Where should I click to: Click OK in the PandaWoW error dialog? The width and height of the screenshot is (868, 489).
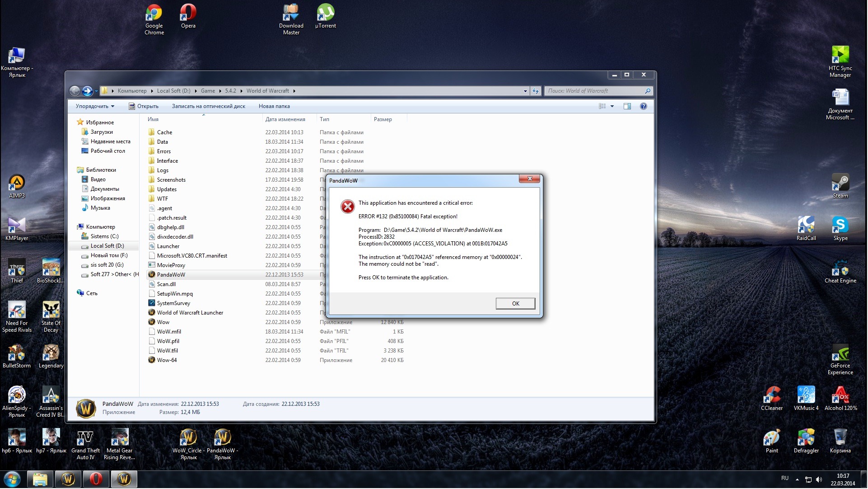pyautogui.click(x=516, y=304)
